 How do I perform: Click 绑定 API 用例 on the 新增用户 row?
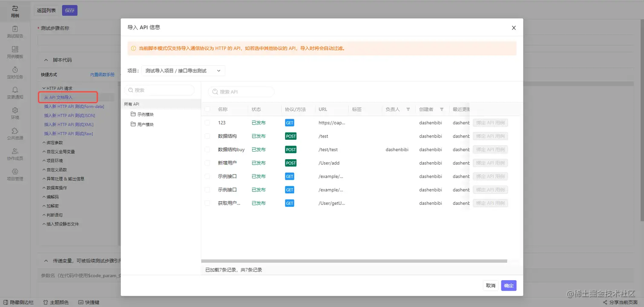(490, 163)
